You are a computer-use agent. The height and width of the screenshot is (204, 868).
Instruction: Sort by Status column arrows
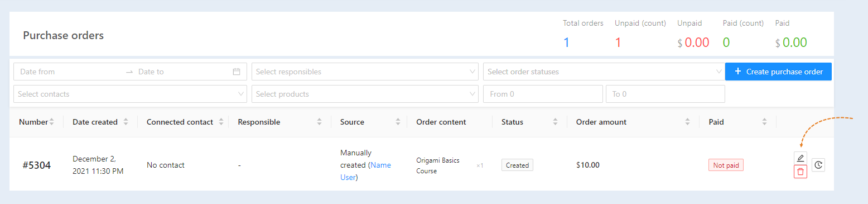pyautogui.click(x=556, y=122)
